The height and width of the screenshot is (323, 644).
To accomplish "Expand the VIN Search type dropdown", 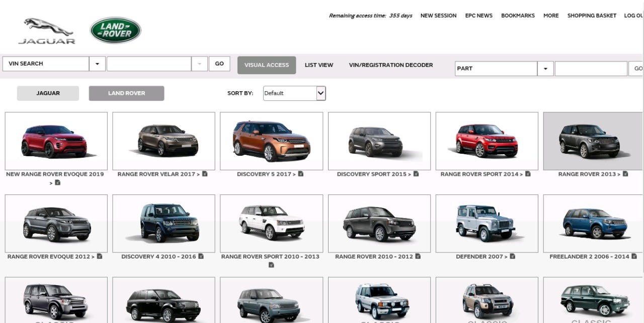I will 97,64.
